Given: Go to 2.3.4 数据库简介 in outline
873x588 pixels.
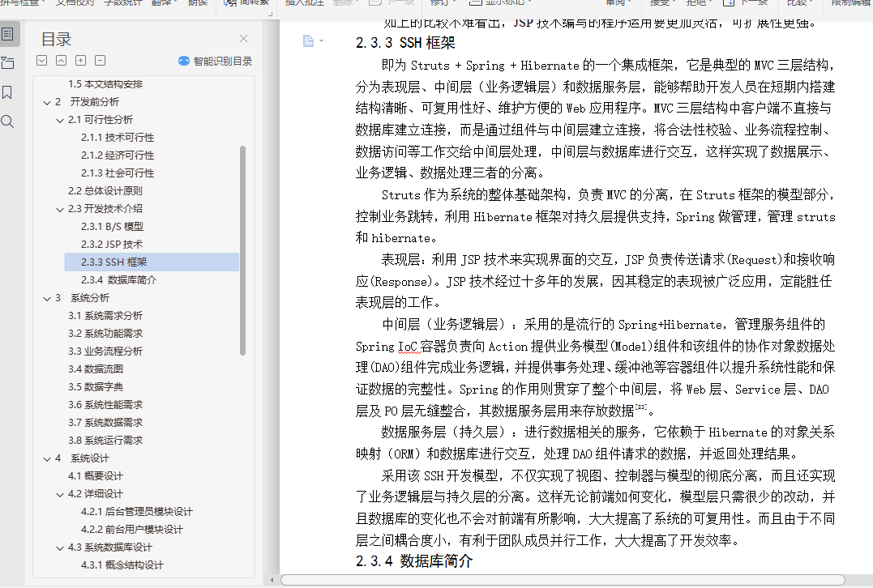Looking at the screenshot, I should click(x=118, y=279).
